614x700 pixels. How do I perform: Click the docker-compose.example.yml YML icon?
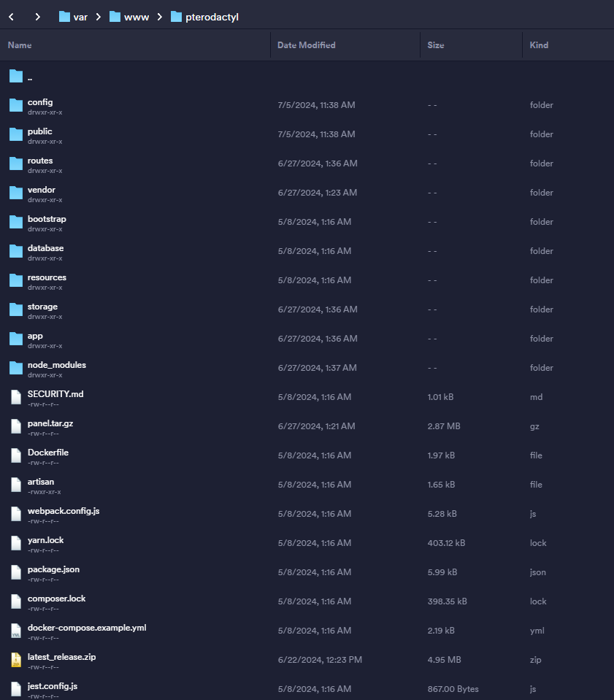point(16,631)
